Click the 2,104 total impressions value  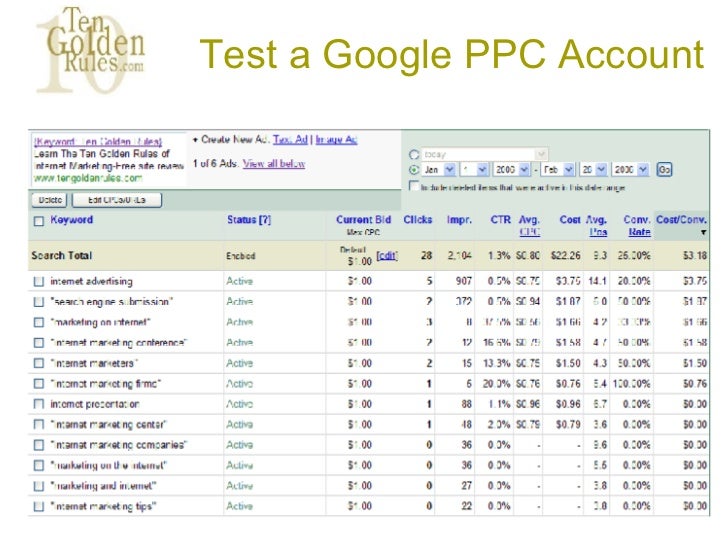tap(460, 256)
